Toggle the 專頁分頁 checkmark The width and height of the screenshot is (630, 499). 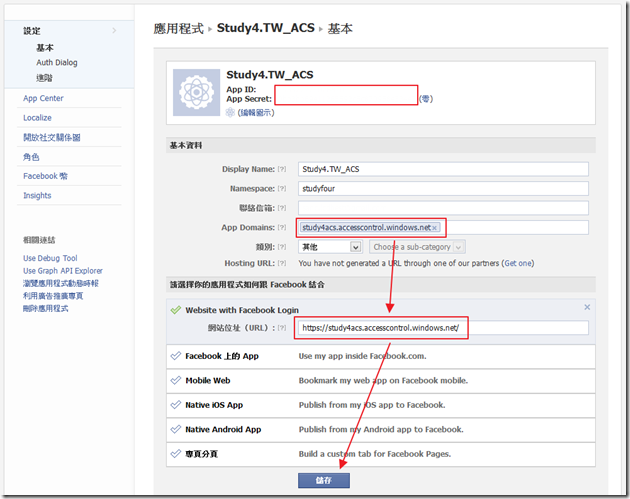(176, 454)
